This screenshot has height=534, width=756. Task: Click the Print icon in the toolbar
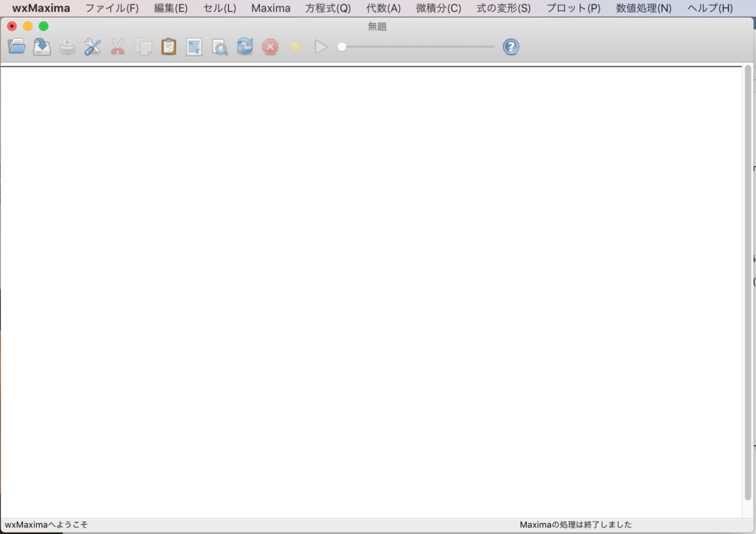point(67,47)
